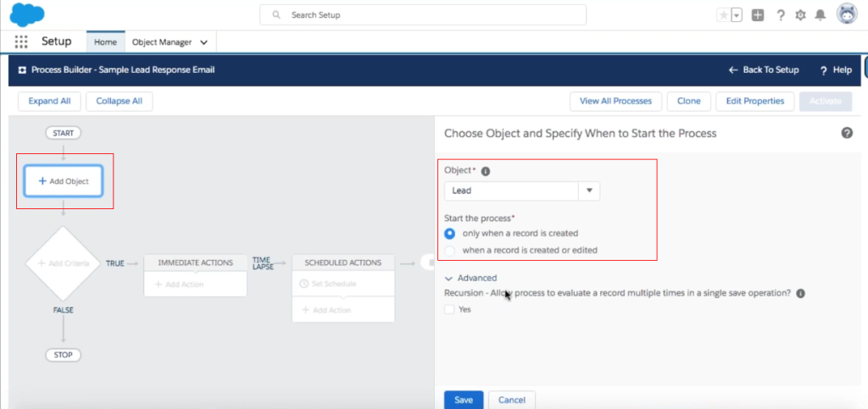868x409 pixels.
Task: Open the user profile avatar
Action: pyautogui.click(x=847, y=14)
